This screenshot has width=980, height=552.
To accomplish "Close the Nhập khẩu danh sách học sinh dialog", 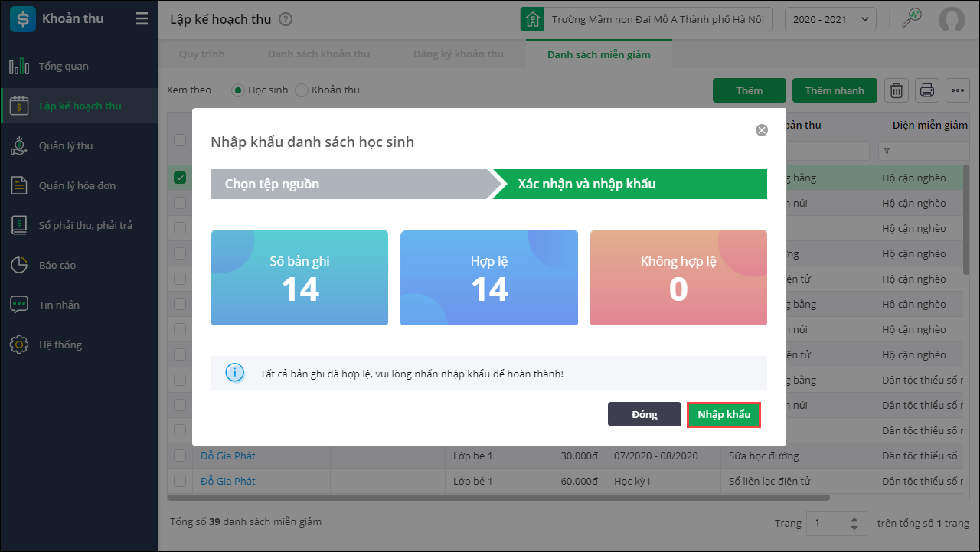I will pyautogui.click(x=762, y=130).
